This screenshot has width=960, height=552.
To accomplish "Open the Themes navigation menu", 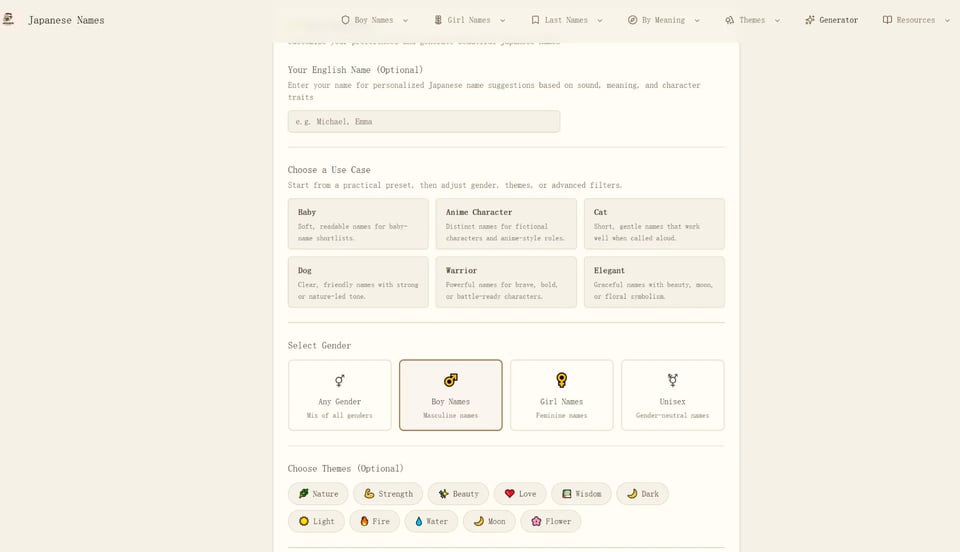I will coord(752,20).
